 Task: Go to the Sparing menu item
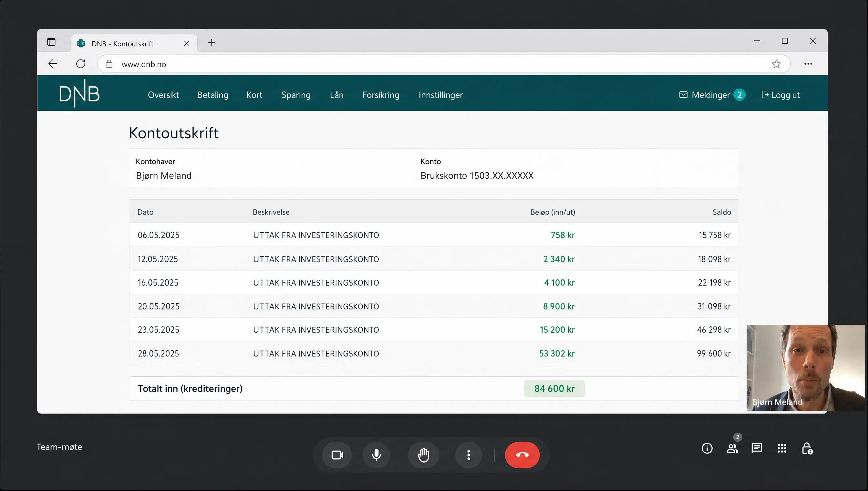pos(295,95)
